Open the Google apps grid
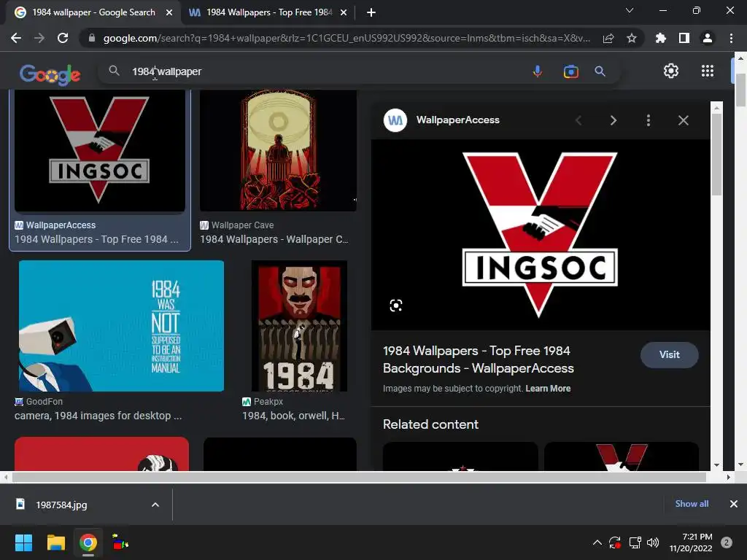747x560 pixels. coord(708,71)
